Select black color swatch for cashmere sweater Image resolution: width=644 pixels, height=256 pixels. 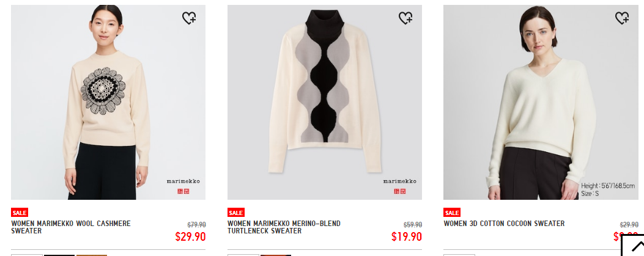tap(59, 255)
